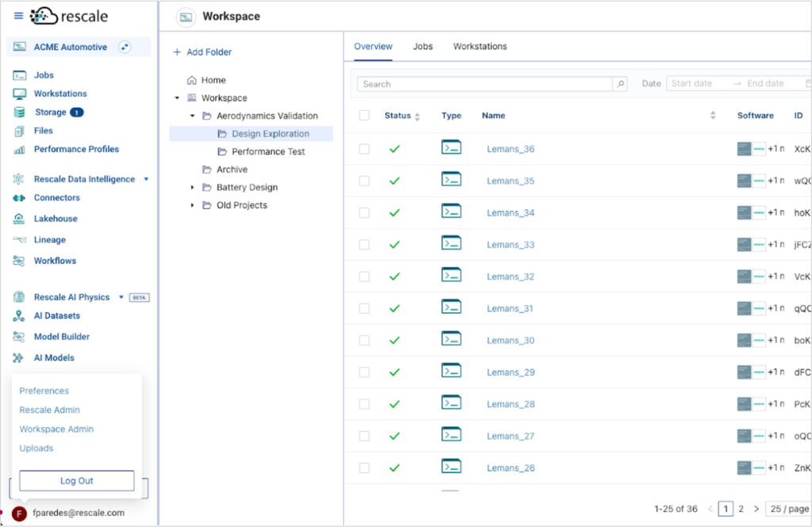Open Storage via its database icon
Viewport: 812px width, 527px height.
pos(20,113)
